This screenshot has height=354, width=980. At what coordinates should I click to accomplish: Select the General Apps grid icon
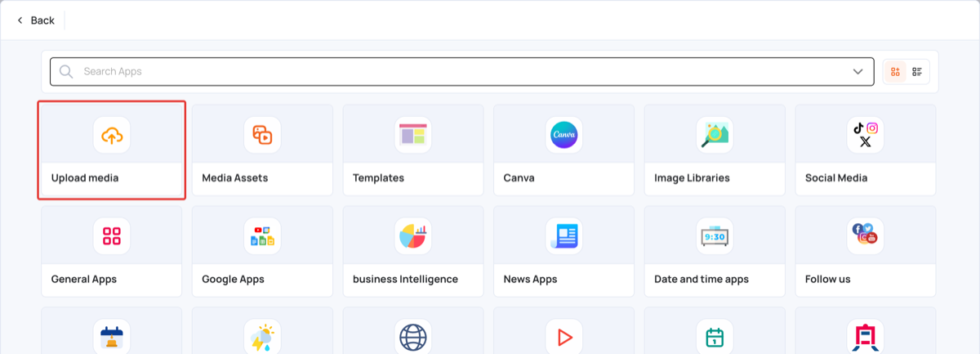click(112, 236)
